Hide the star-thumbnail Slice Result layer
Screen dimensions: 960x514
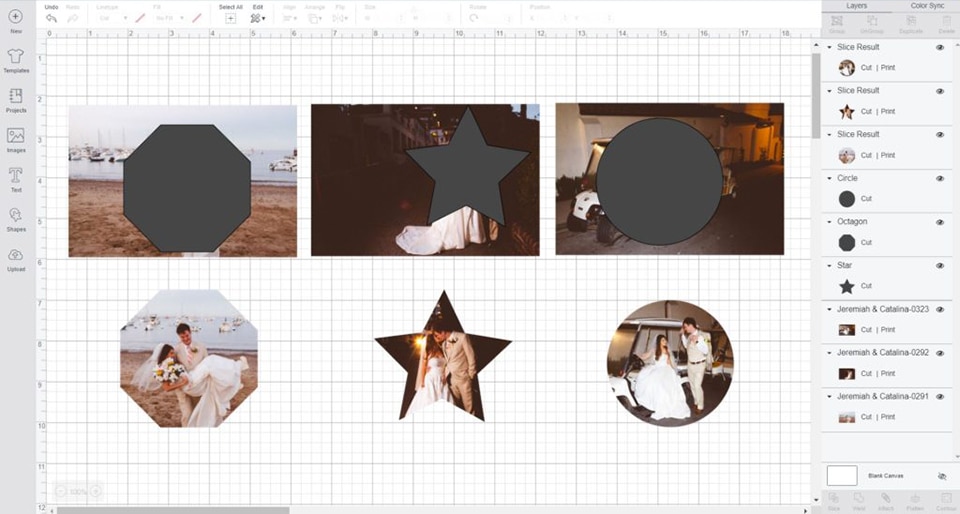(940, 91)
